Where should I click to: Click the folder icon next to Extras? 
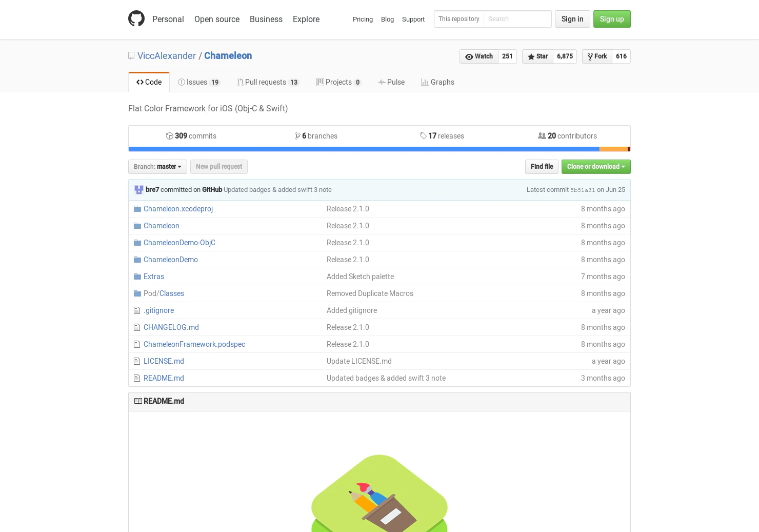click(137, 277)
